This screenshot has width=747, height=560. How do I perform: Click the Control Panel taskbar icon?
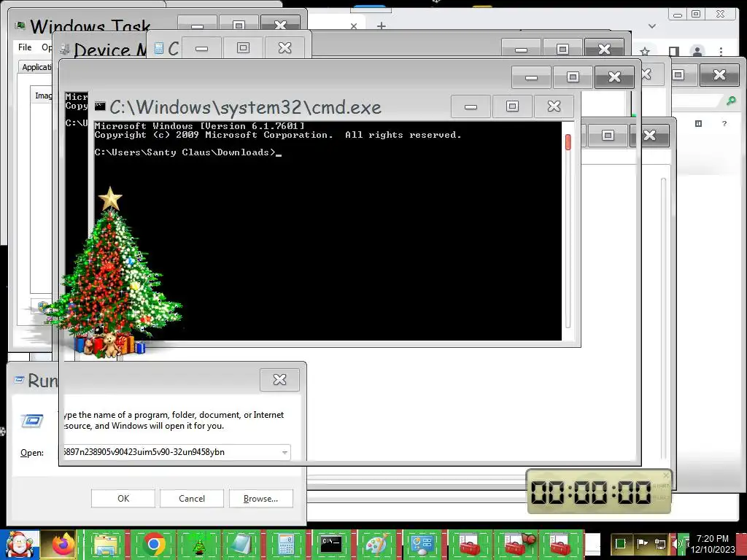pos(422,545)
